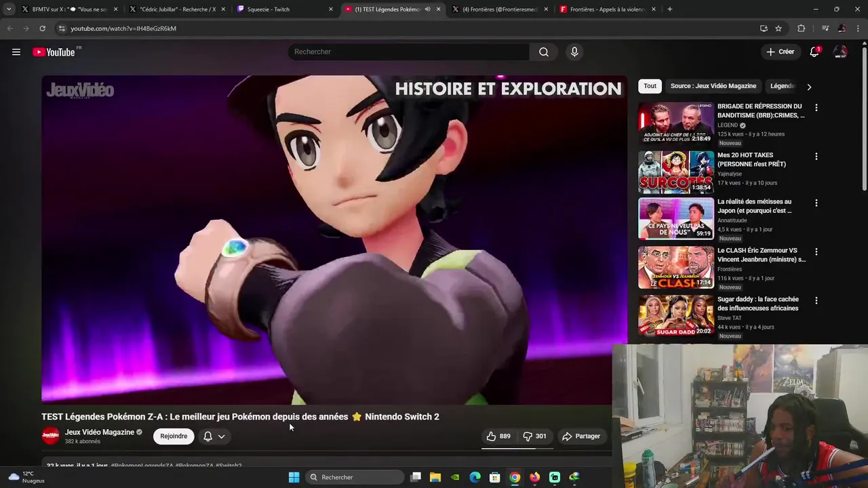The width and height of the screenshot is (868, 488).
Task: Open Jeux Vidéo Magazine channel avatar
Action: tap(50, 436)
